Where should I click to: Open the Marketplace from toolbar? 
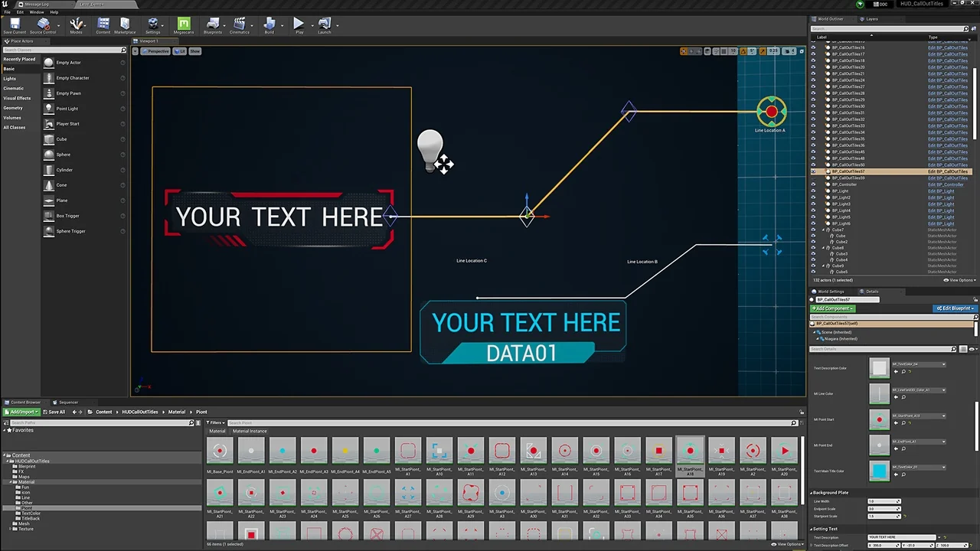(x=125, y=24)
